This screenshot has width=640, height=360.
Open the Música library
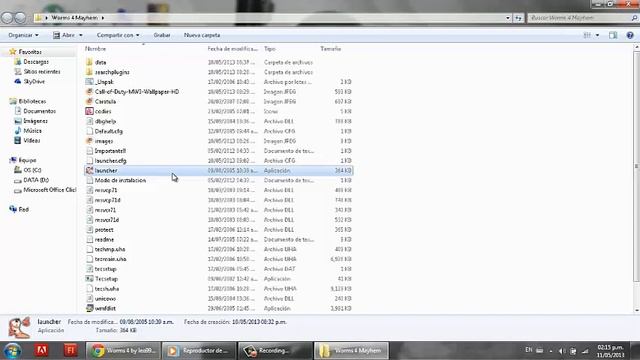coord(32,131)
